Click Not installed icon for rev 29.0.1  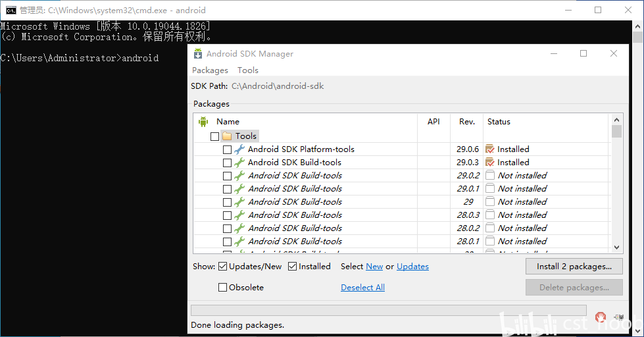point(489,189)
